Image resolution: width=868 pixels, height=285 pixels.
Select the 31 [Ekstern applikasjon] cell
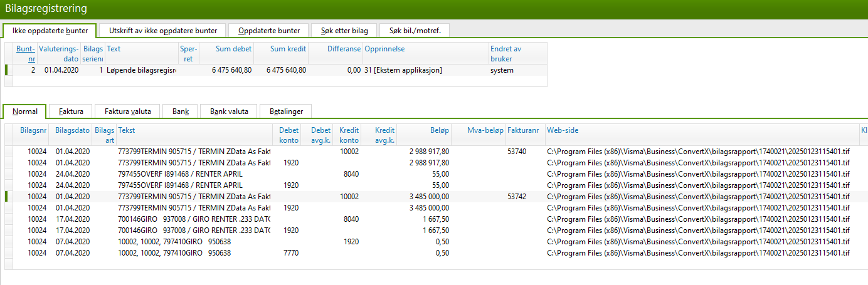coord(403,70)
